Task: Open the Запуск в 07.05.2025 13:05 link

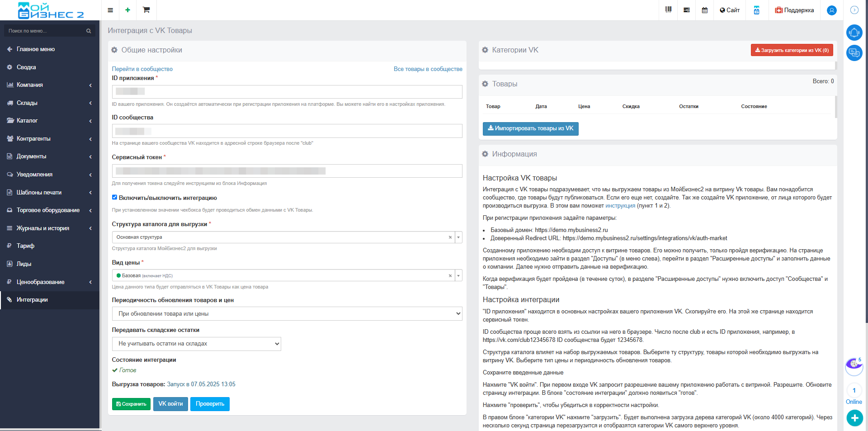Action: pos(201,384)
